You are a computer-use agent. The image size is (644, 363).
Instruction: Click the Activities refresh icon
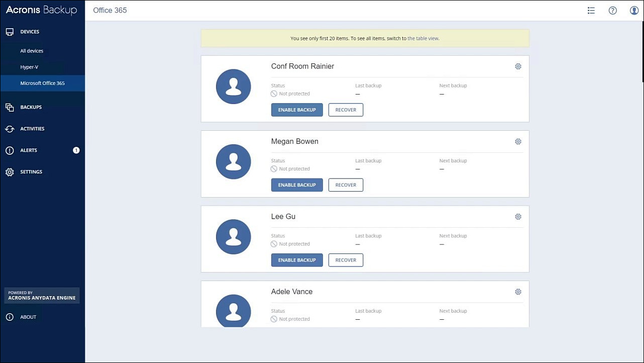[x=10, y=129]
